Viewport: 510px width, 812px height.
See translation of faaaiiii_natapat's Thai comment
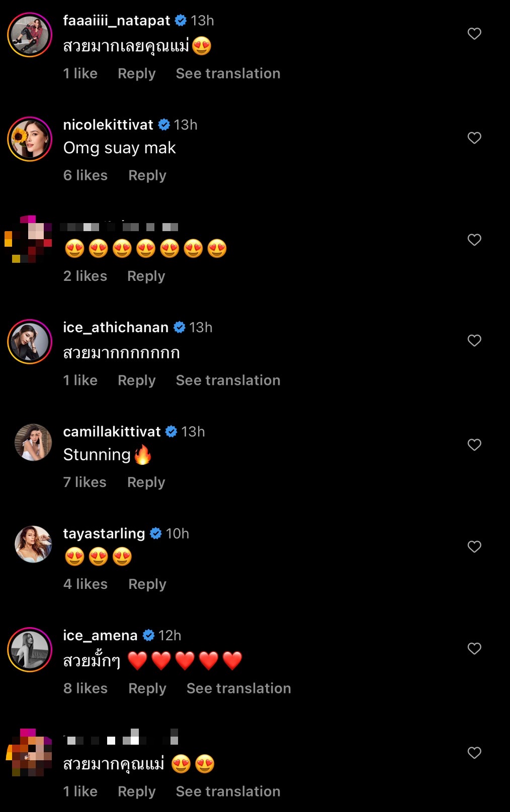click(228, 73)
